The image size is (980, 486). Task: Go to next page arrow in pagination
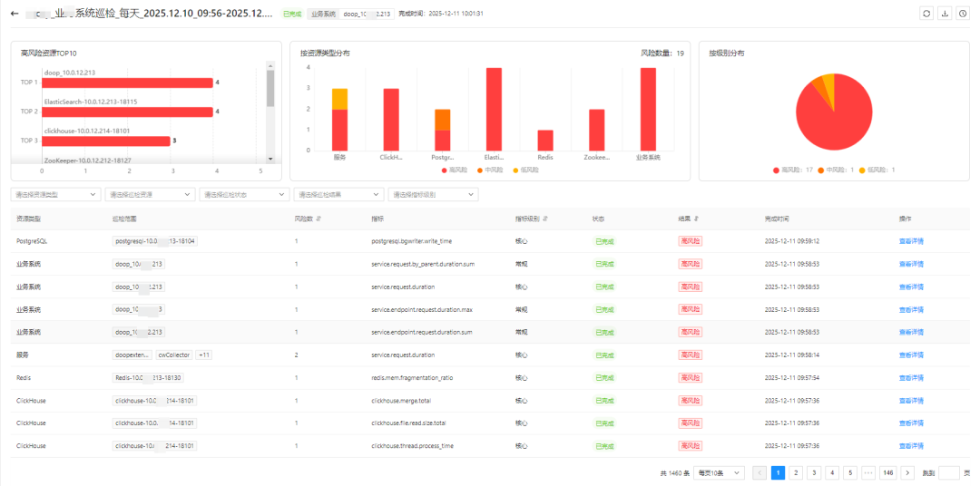pyautogui.click(x=908, y=473)
